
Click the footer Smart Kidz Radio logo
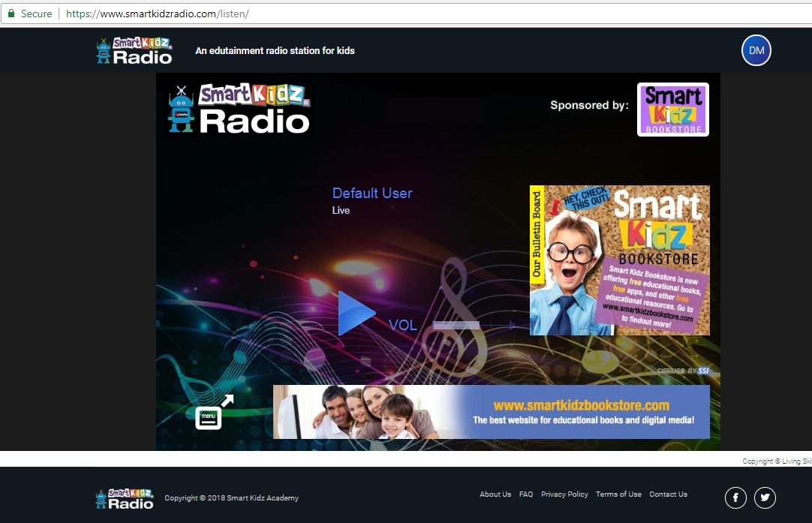125,499
